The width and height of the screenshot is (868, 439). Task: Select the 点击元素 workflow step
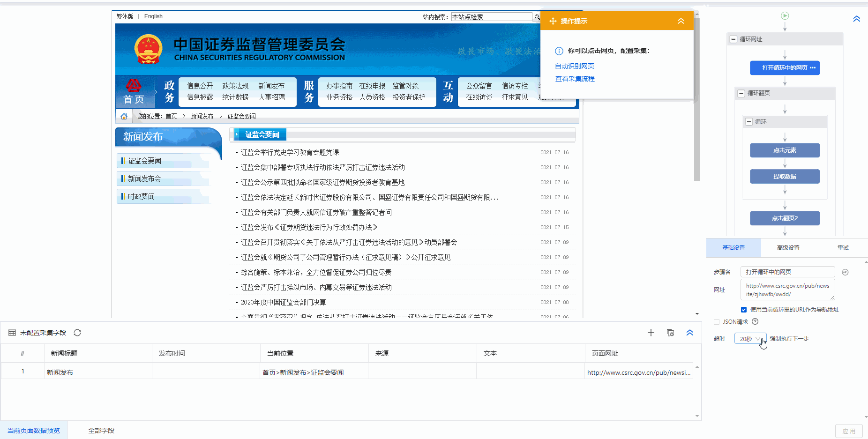(x=785, y=150)
